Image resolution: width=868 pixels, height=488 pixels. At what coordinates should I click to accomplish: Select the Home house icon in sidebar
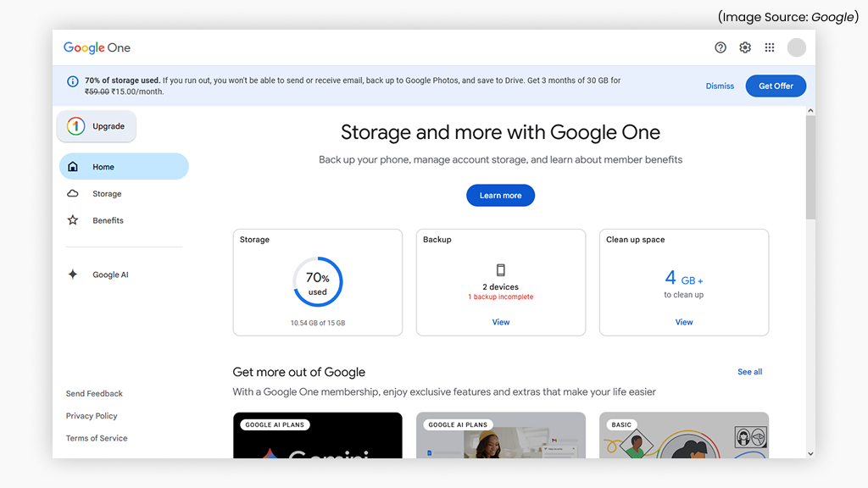point(72,166)
